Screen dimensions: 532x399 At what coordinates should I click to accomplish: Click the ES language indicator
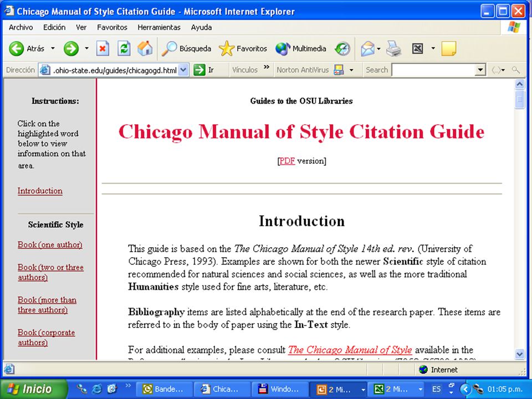436,389
